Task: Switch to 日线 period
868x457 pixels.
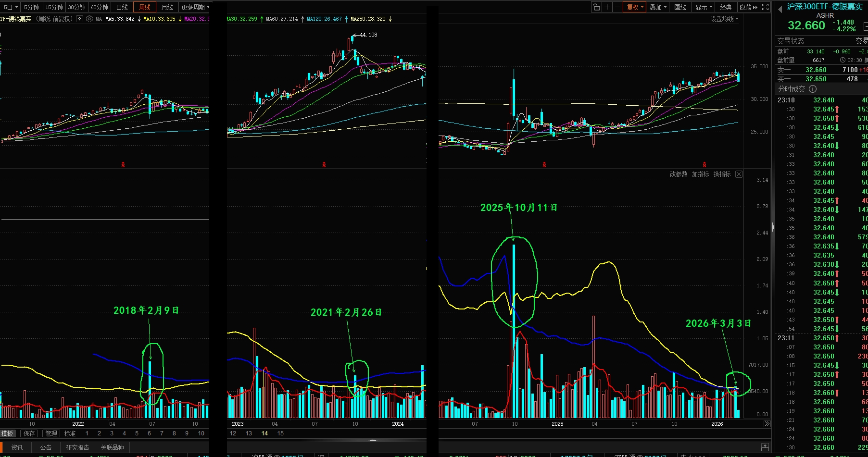Action: pyautogui.click(x=122, y=7)
